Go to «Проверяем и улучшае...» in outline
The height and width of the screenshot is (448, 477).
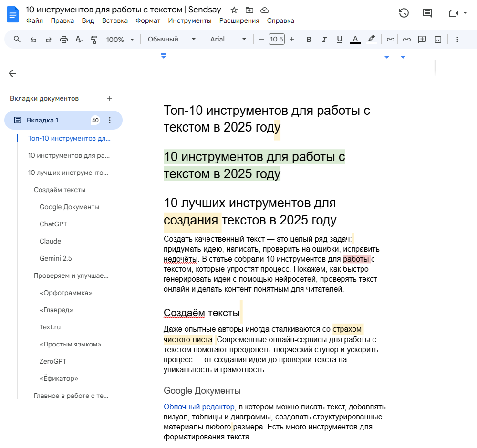coord(71,275)
